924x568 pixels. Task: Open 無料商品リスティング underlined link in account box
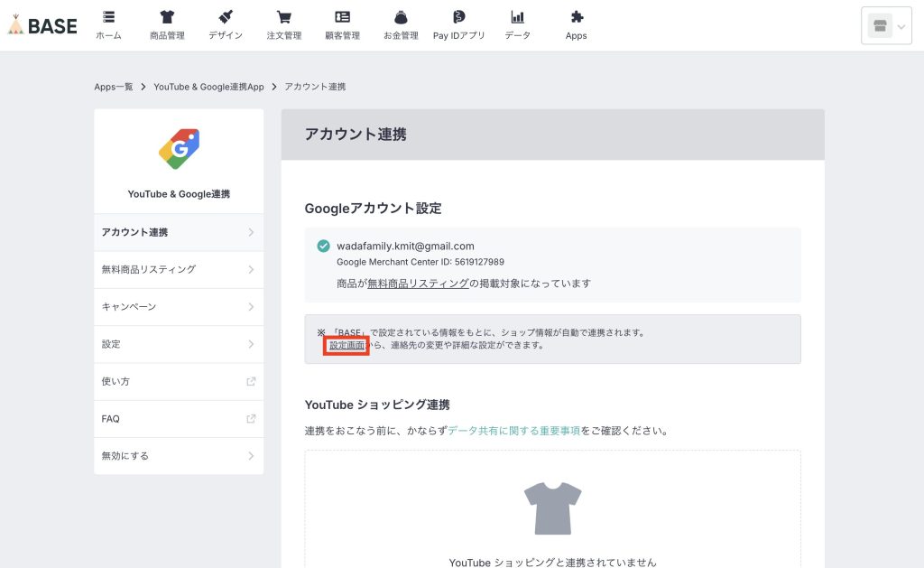(418, 284)
